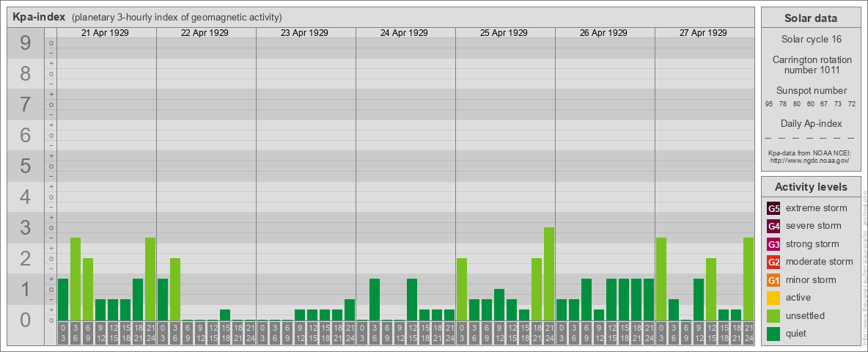The height and width of the screenshot is (352, 868).
Task: Click the 23 Apr 1929 date header
Action: point(304,33)
